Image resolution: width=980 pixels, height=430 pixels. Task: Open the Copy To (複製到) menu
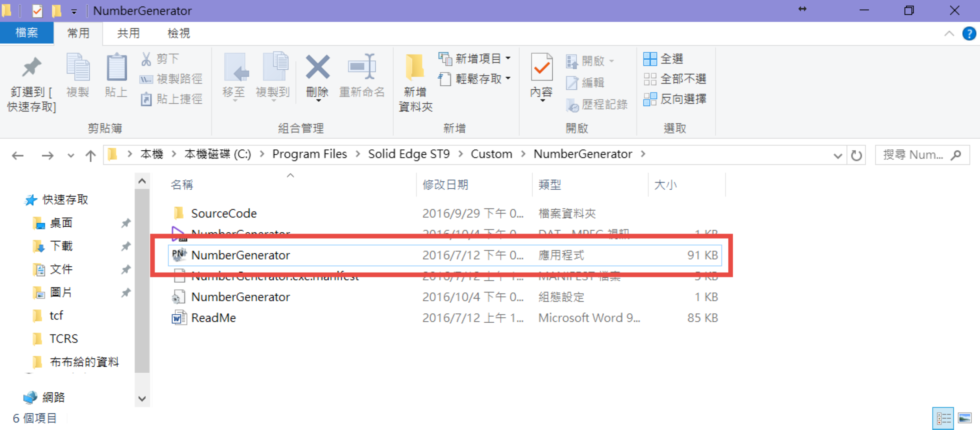pyautogui.click(x=273, y=77)
